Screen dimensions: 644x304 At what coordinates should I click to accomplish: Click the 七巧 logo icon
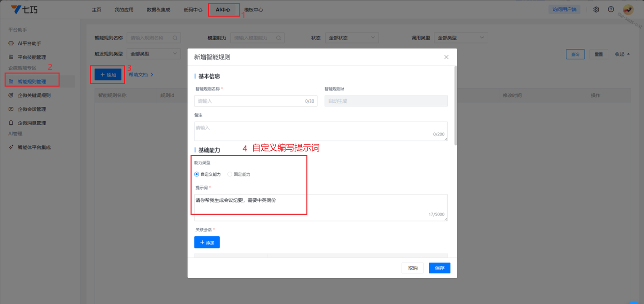point(17,9)
